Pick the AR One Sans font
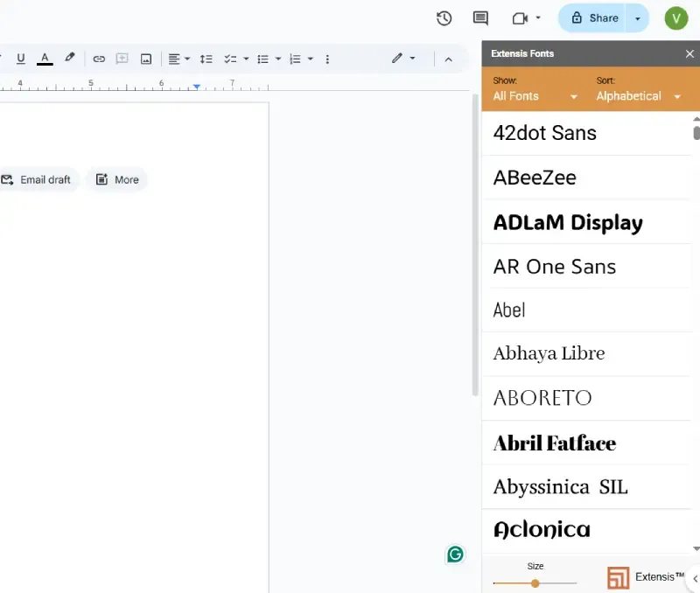700x593 pixels. click(586, 266)
